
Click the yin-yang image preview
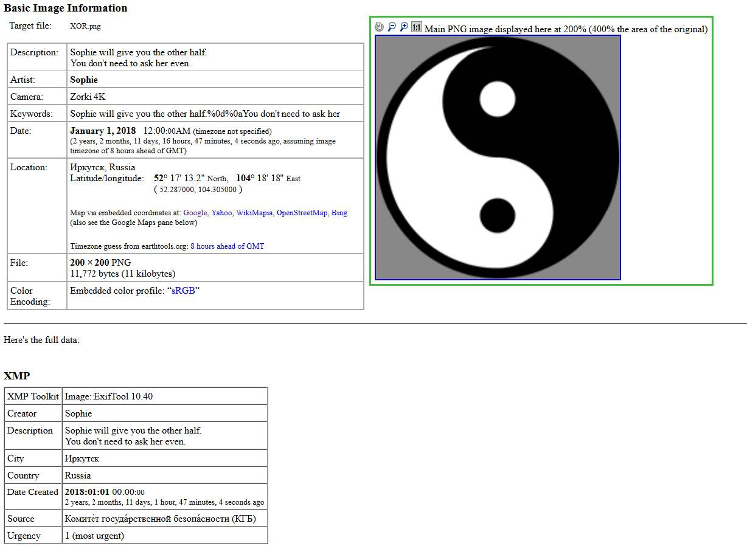coord(498,157)
